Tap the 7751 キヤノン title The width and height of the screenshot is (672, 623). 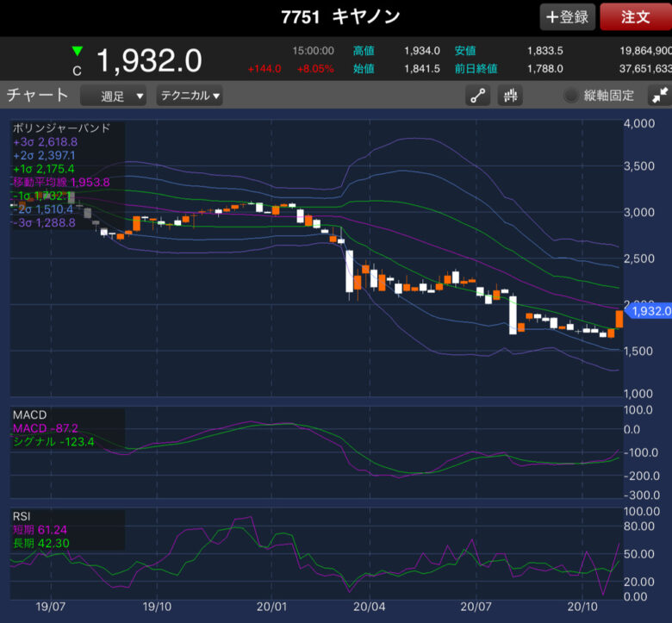click(340, 17)
